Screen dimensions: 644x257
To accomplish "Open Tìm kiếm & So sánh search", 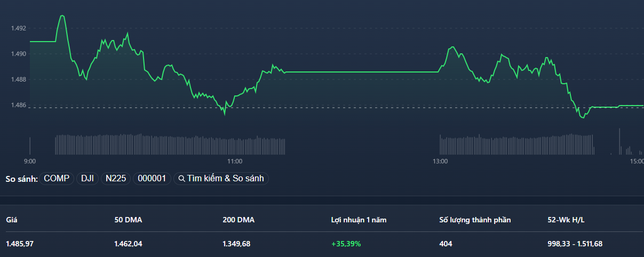I will pyautogui.click(x=221, y=179).
